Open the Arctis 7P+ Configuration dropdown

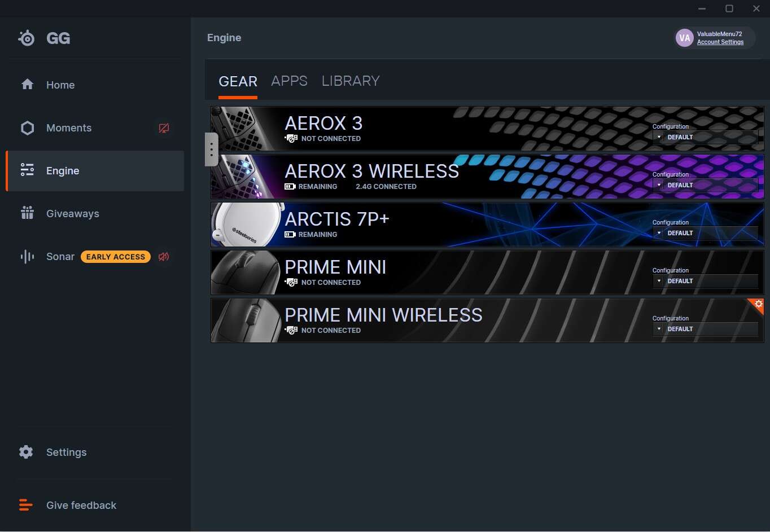[705, 233]
